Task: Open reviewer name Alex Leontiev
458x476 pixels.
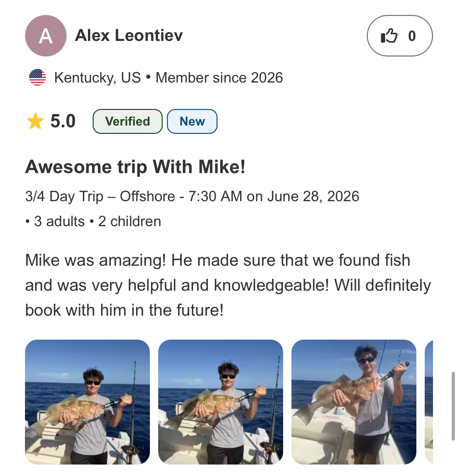Action: [129, 35]
